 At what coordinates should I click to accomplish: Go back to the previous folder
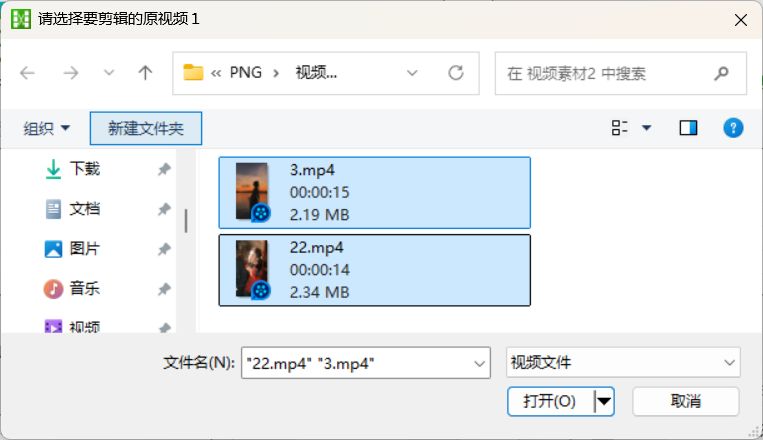pos(27,73)
